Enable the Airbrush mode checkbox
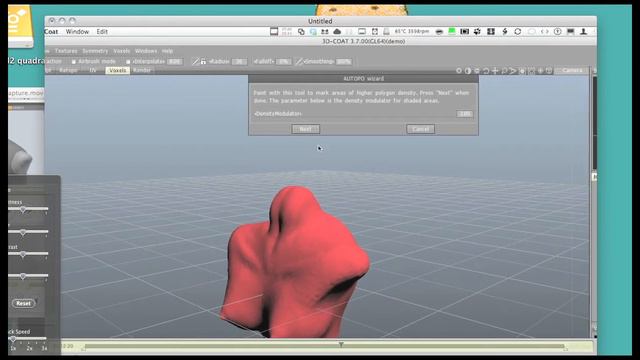640x360 pixels. (x=74, y=62)
